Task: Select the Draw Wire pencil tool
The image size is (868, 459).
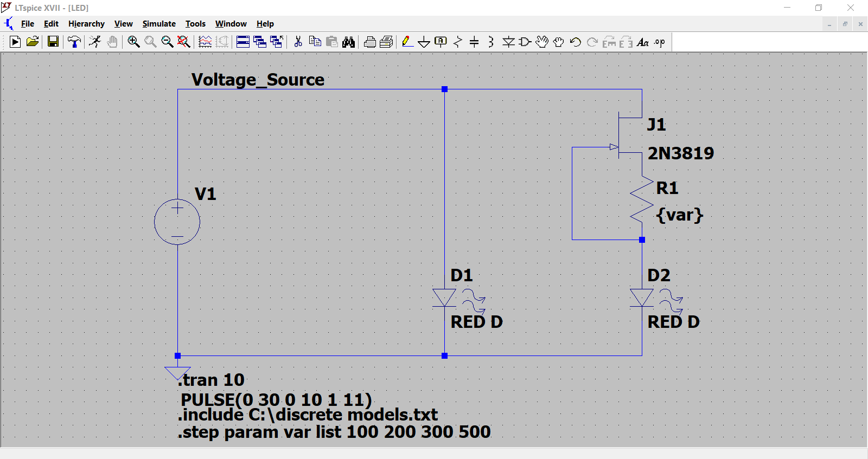Action: tap(408, 42)
